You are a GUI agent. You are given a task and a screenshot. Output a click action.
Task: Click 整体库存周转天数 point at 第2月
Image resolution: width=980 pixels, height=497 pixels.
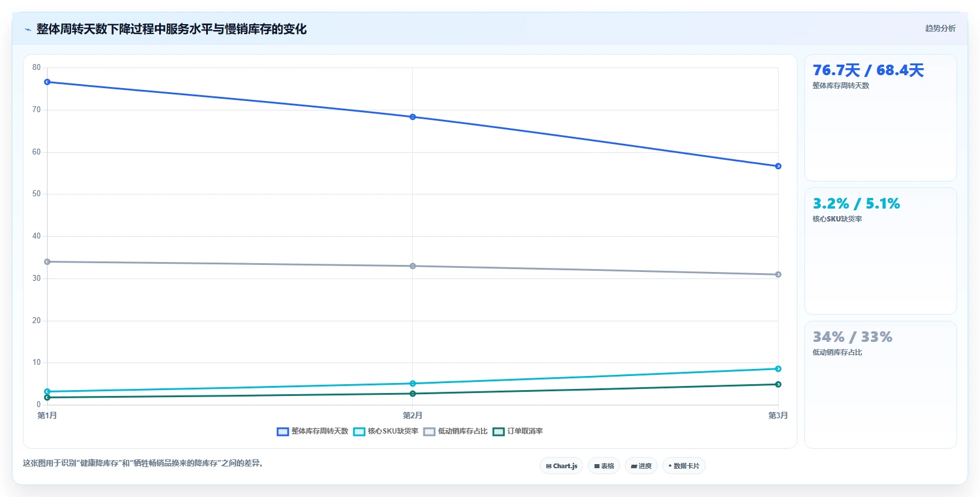[413, 117]
